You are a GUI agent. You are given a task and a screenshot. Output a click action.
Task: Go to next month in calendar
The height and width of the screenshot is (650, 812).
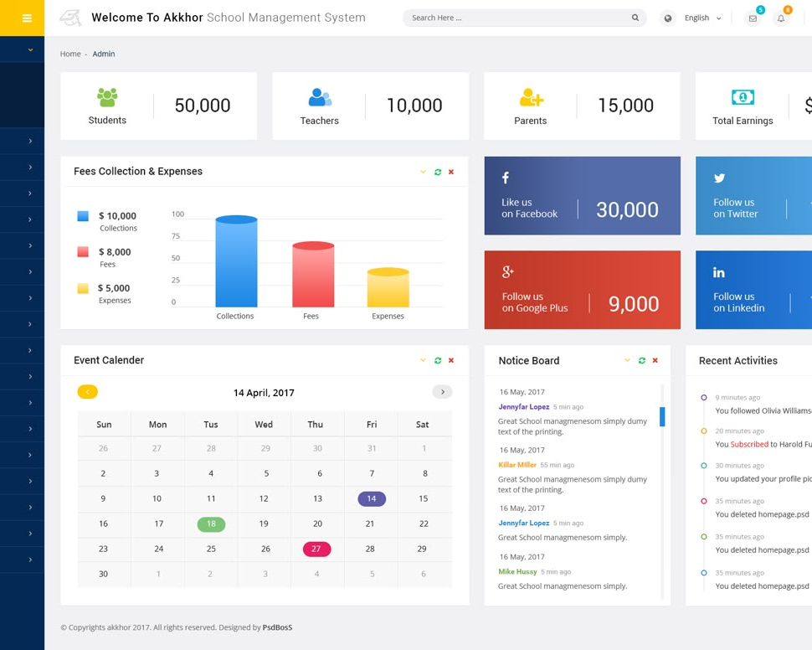442,392
